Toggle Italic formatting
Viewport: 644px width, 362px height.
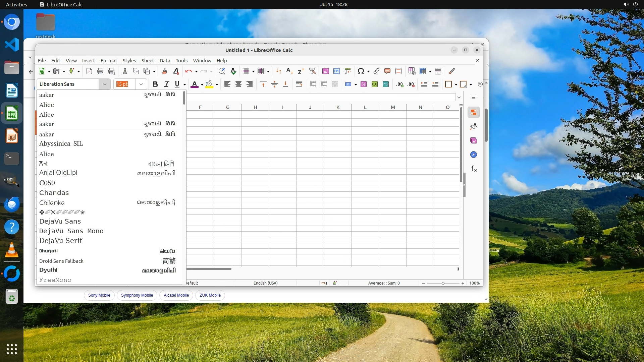(166, 84)
